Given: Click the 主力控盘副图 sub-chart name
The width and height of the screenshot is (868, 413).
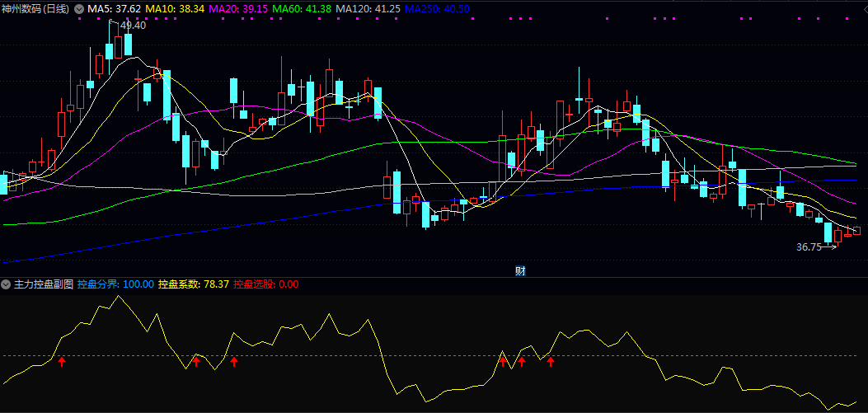Looking at the screenshot, I should coord(43,284).
